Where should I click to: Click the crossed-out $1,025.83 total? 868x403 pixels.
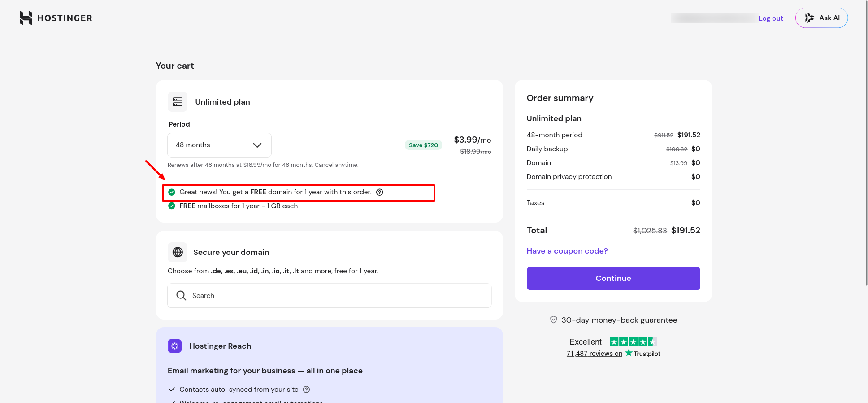tap(650, 231)
